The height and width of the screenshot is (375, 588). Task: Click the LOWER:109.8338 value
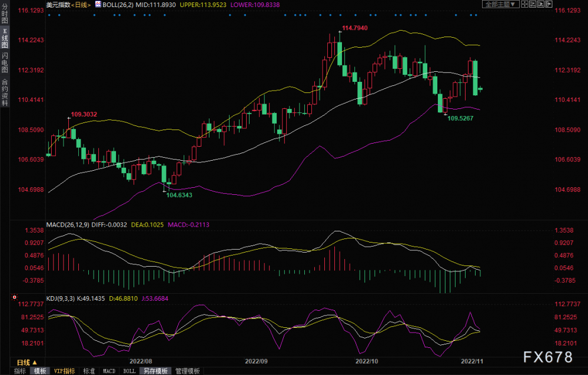(255, 5)
